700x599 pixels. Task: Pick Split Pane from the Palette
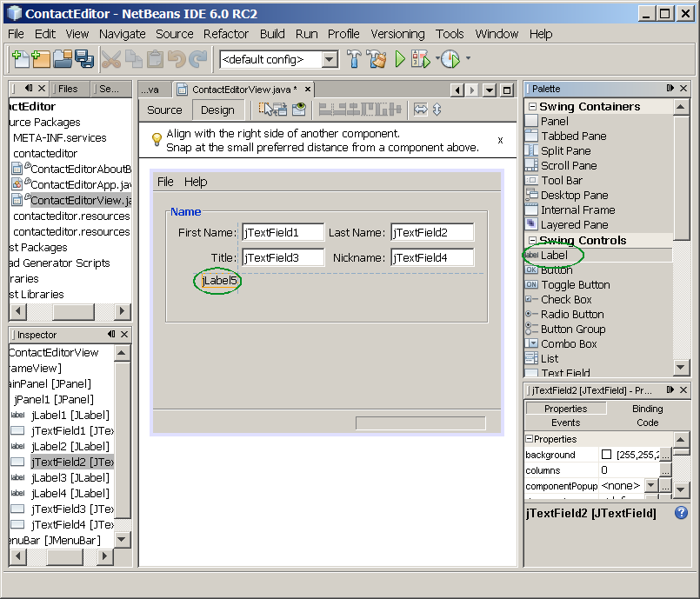pos(565,151)
